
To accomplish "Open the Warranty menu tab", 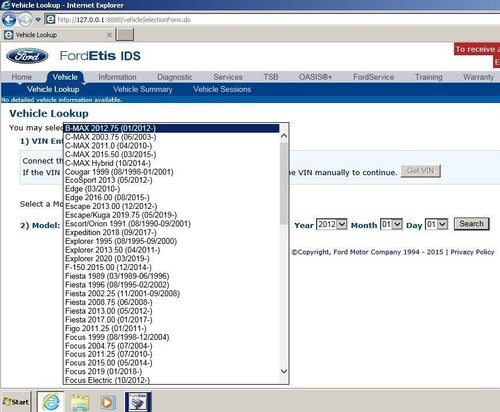I will [478, 77].
